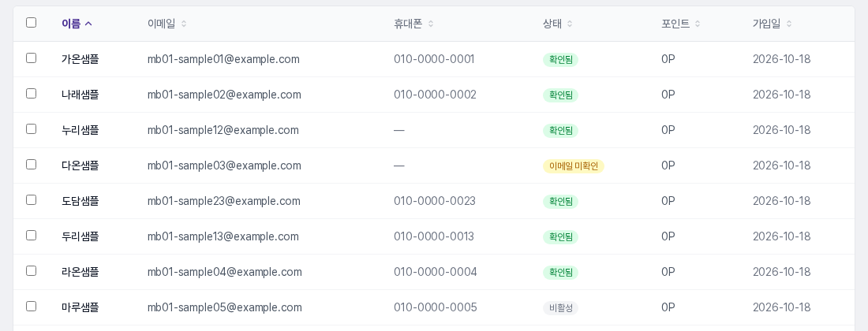Image resolution: width=868 pixels, height=331 pixels.
Task: Click 2026-10-18 date in 가온샘플 row
Action: [782, 59]
